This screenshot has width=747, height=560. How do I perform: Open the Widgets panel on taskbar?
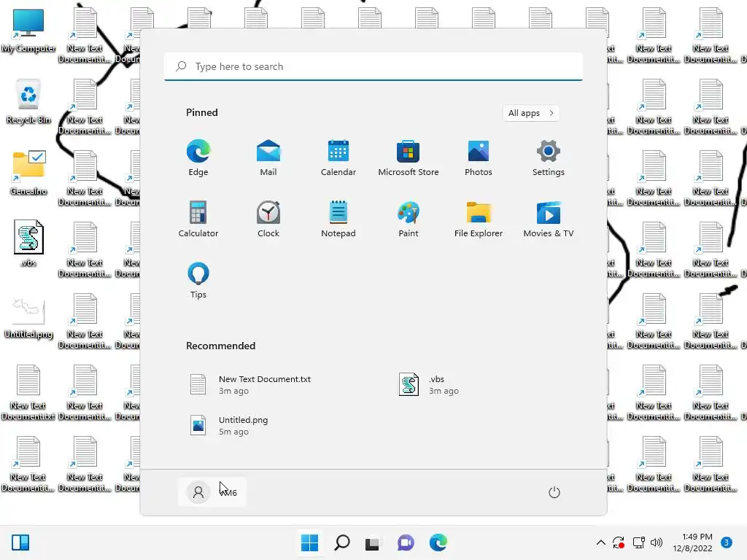click(20, 542)
